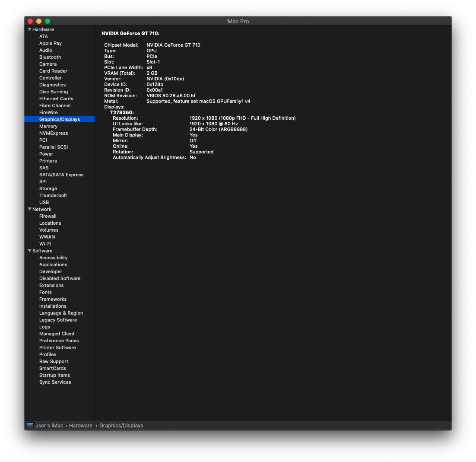The height and width of the screenshot is (462, 476).
Task: Collapse the Software section triangle
Action: 29,251
